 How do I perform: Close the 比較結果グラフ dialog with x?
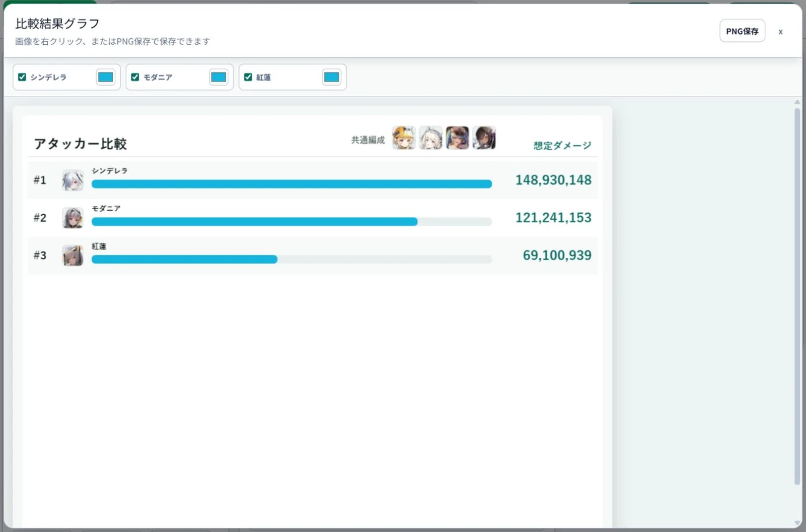coord(780,32)
